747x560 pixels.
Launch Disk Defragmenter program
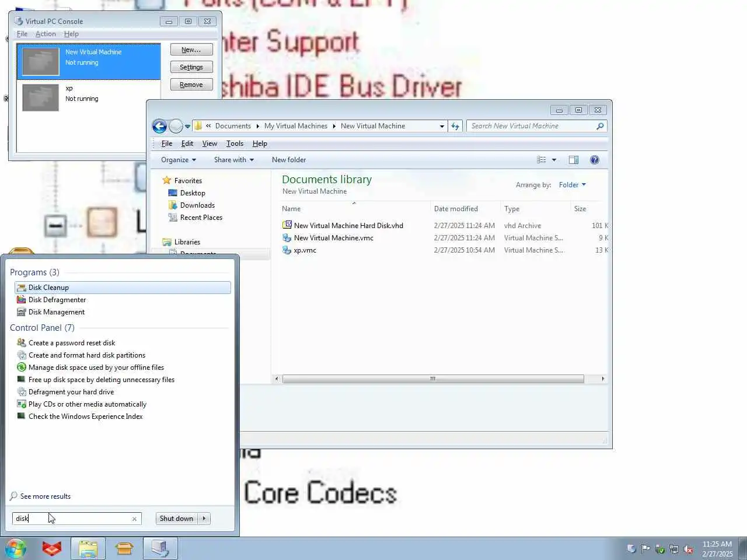point(57,300)
